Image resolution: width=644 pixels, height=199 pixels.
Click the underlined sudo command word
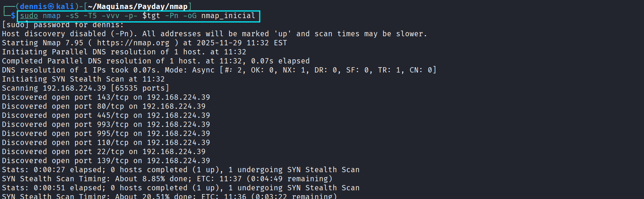pos(29,15)
